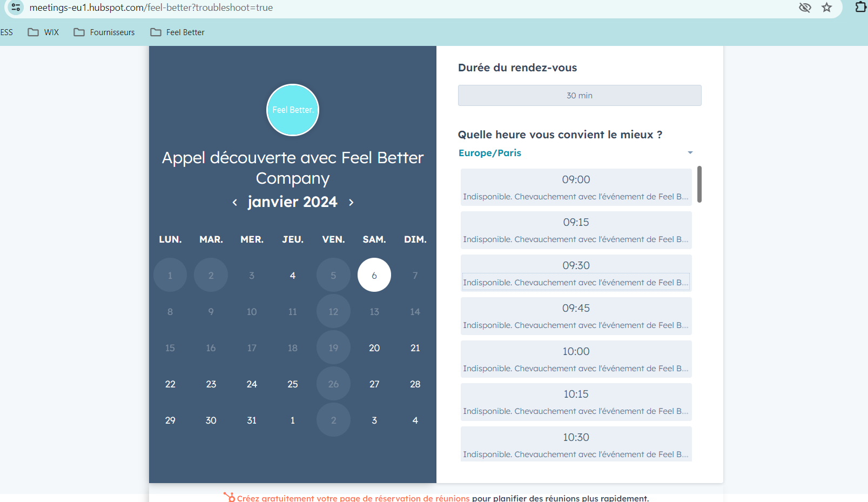Screen dimensions: 868x502
Task: Select Saturday 6 January on calendar
Action: [x=374, y=275]
